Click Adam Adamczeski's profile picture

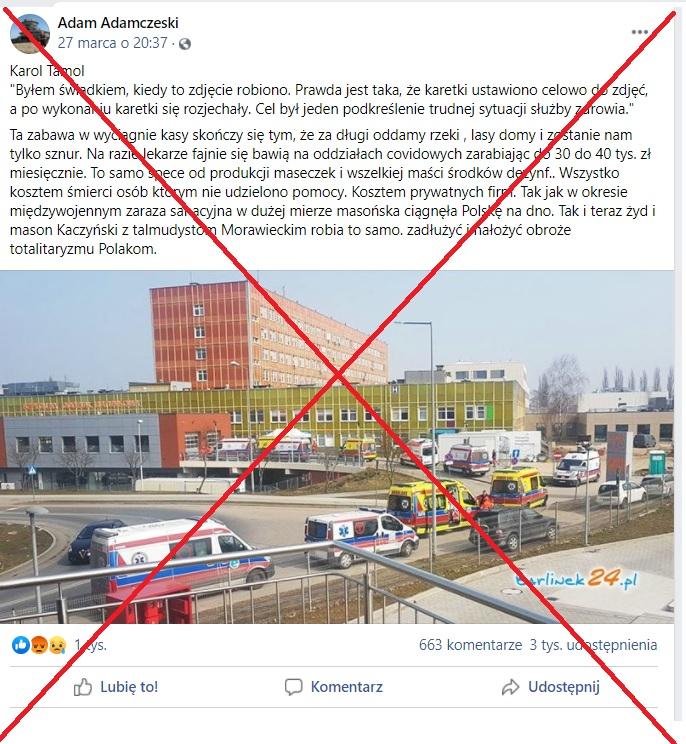pyautogui.click(x=29, y=33)
